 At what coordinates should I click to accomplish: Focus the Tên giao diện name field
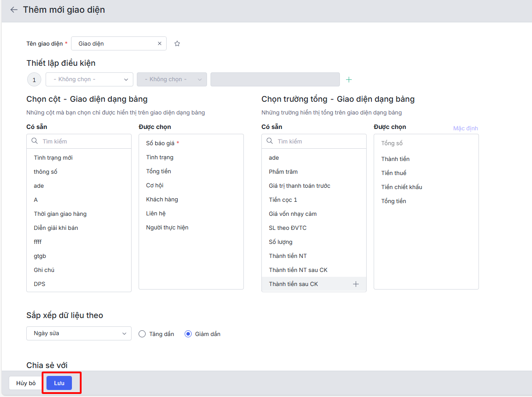coord(115,43)
